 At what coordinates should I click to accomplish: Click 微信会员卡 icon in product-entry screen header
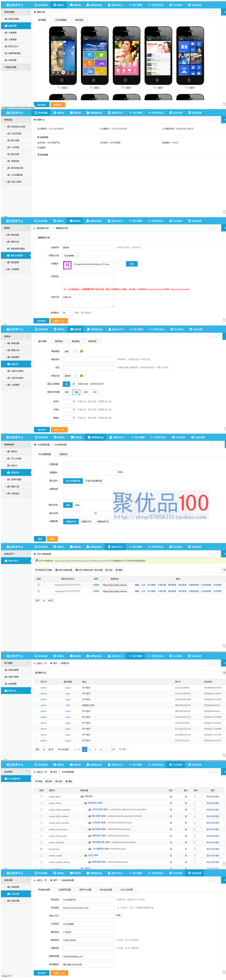tap(110, 329)
